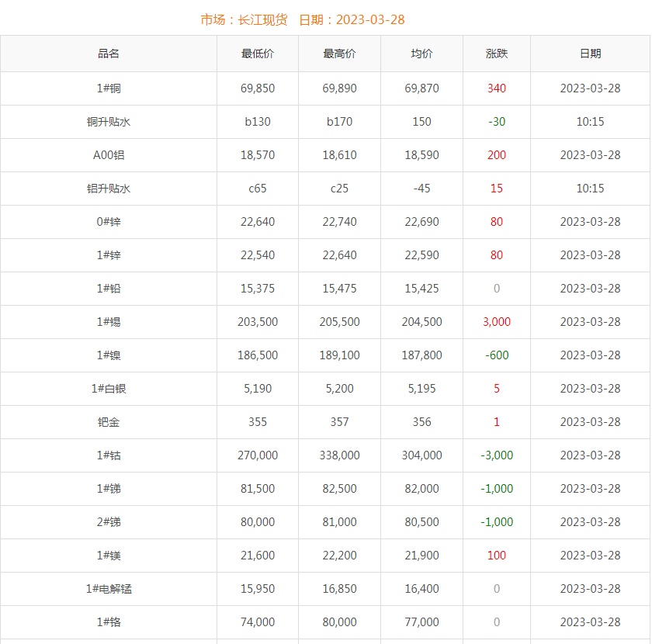652x644 pixels.
Task: Click the 1#电解锰 product name
Action: pos(109,589)
